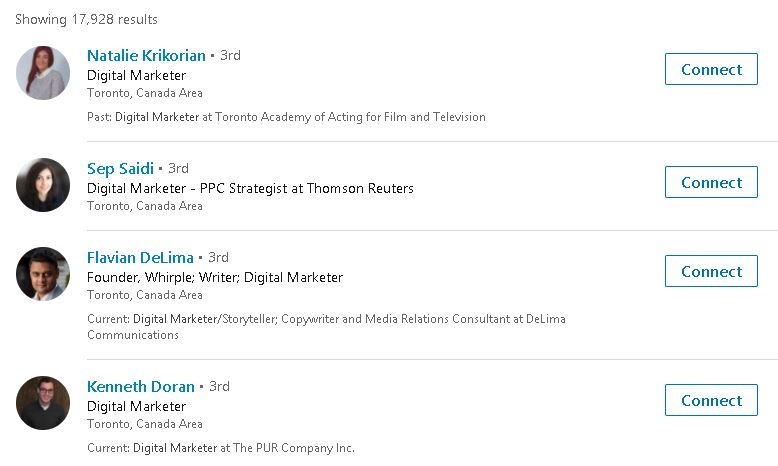Connect with Sep Saidi

pyautogui.click(x=711, y=183)
